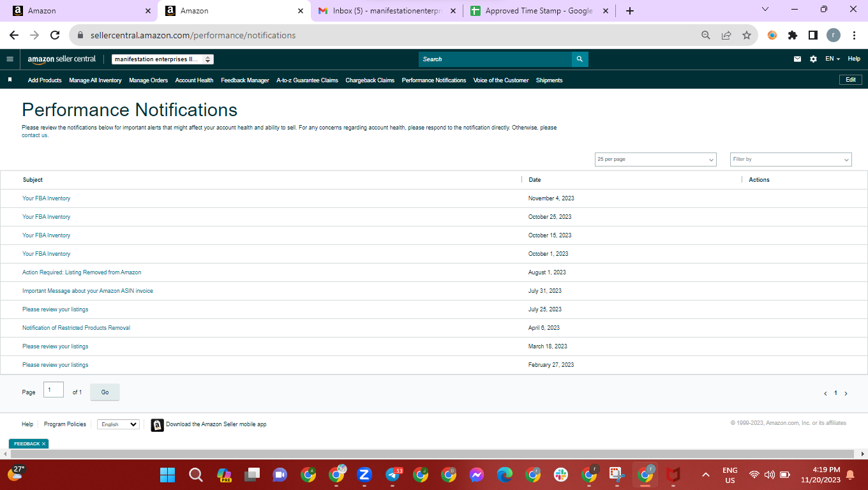Click the bookmark flag icon in navigation bar

10,80
